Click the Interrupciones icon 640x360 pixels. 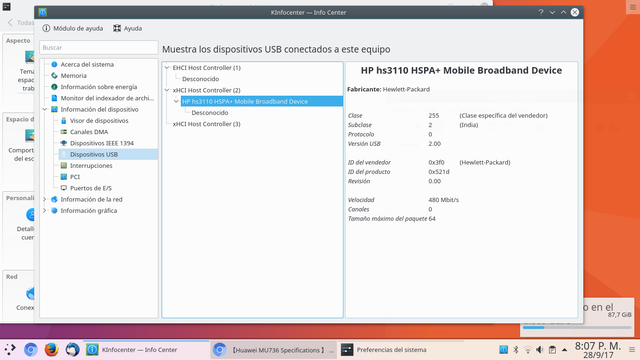click(x=64, y=166)
